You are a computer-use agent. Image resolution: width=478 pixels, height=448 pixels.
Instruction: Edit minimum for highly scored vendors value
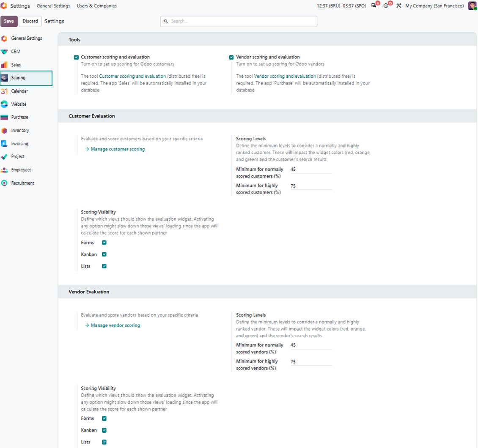pyautogui.click(x=311, y=361)
